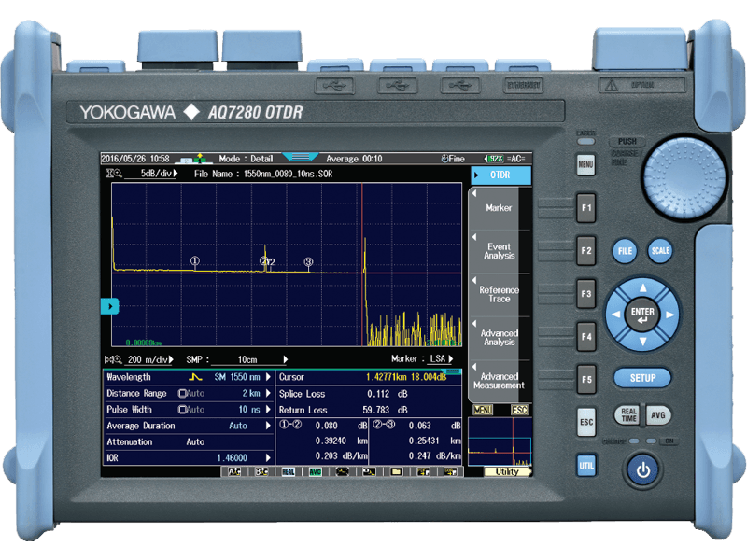Viewport: 747px width, 560px height.
Task: Click the battery status icon
Action: (x=493, y=159)
